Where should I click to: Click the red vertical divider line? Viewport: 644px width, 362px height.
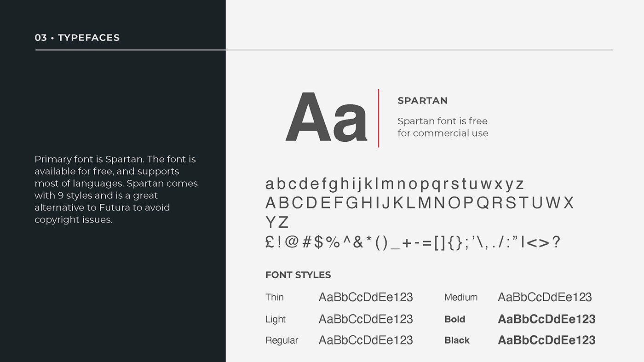coord(379,118)
